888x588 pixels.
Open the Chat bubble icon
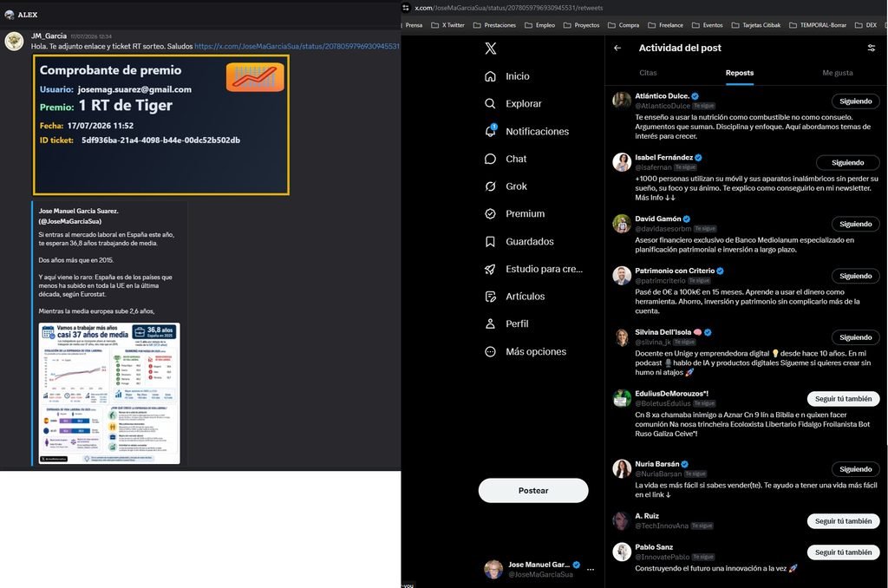[491, 159]
